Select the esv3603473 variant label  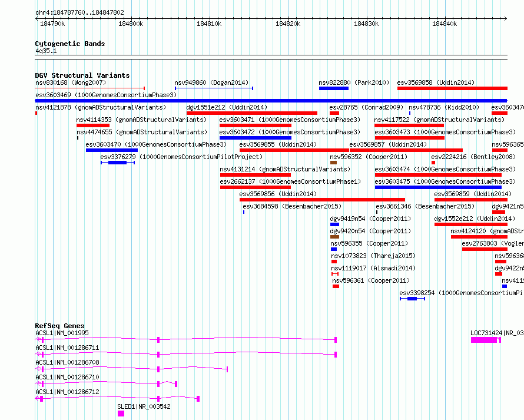pos(445,132)
